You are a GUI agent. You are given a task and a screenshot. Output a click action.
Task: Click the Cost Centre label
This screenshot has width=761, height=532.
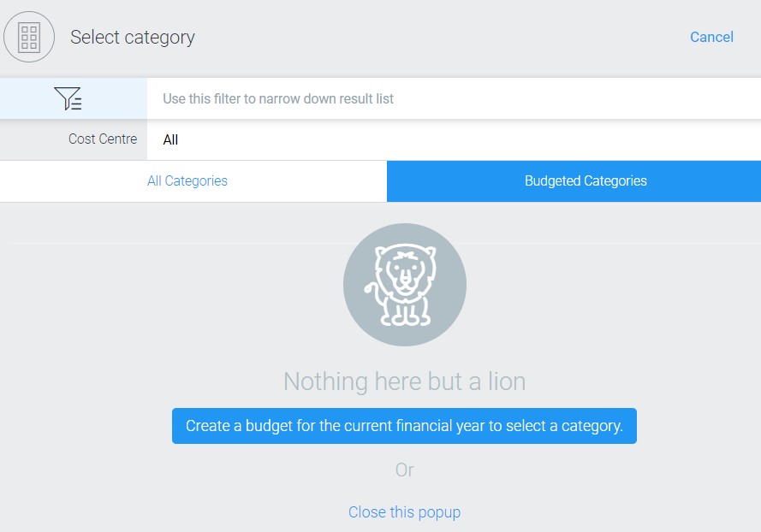click(x=103, y=139)
